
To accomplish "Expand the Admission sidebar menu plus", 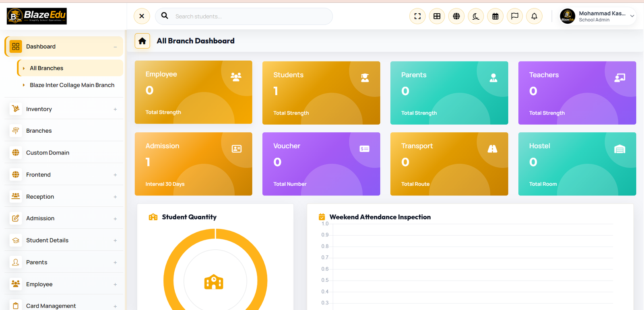I will 115,219.
